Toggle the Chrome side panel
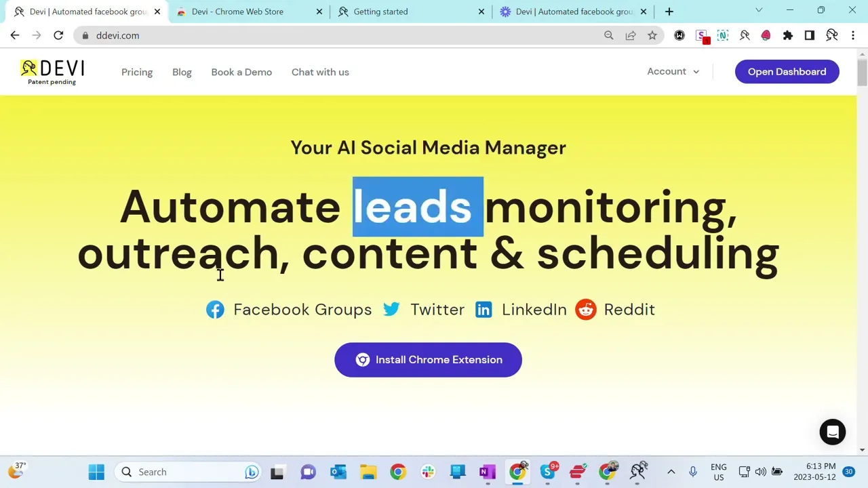 (810, 35)
